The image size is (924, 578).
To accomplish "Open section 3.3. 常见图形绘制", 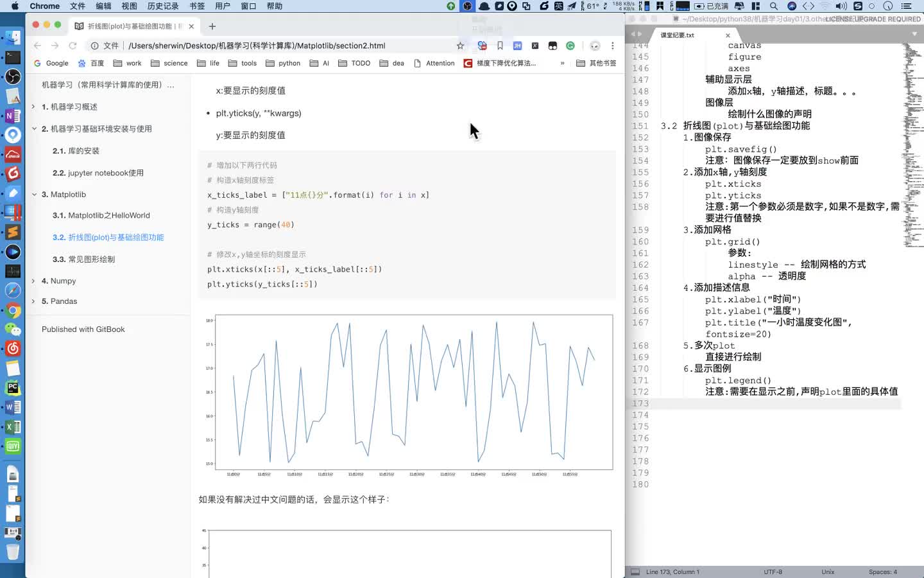I will coord(83,259).
